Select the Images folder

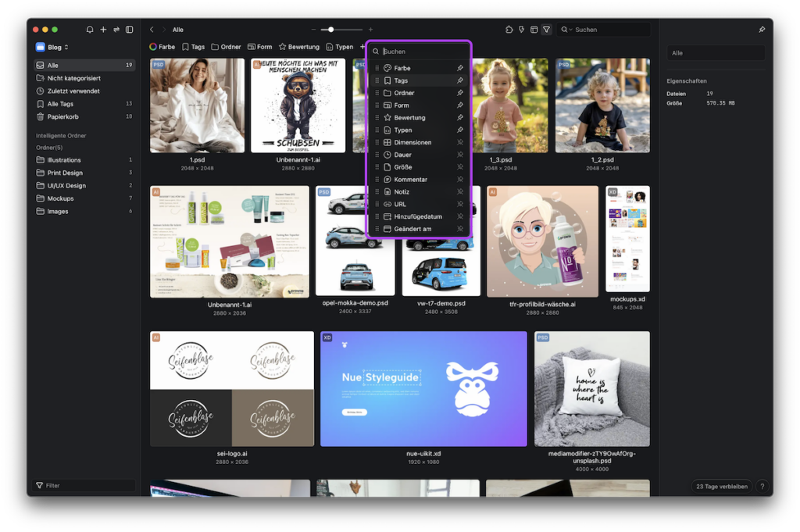click(84, 211)
